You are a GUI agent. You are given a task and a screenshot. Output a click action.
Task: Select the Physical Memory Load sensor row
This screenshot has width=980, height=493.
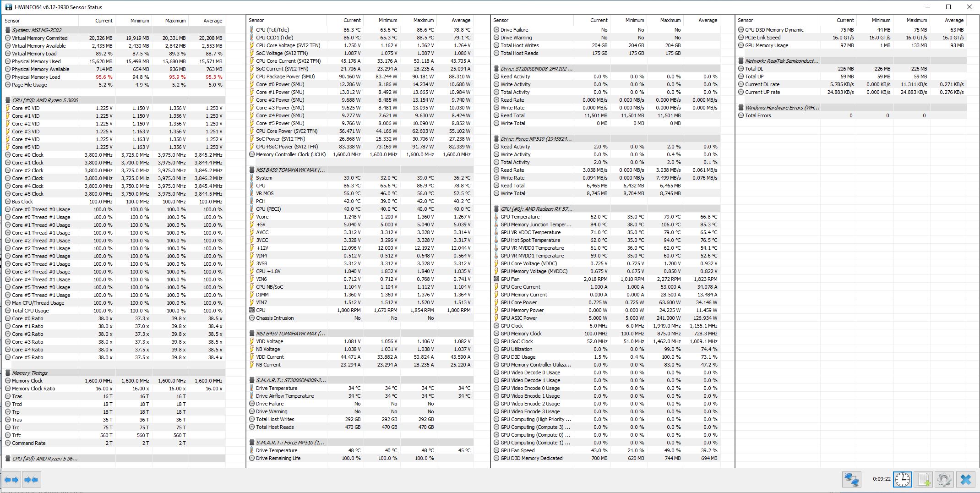pyautogui.click(x=36, y=77)
